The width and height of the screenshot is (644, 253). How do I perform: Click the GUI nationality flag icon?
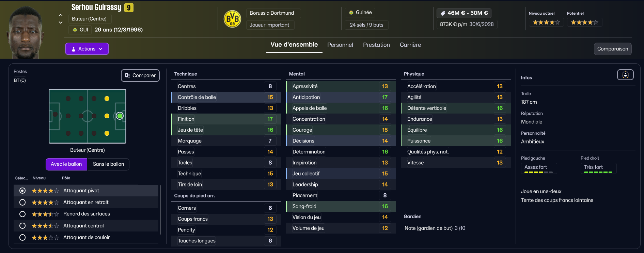pos(75,30)
